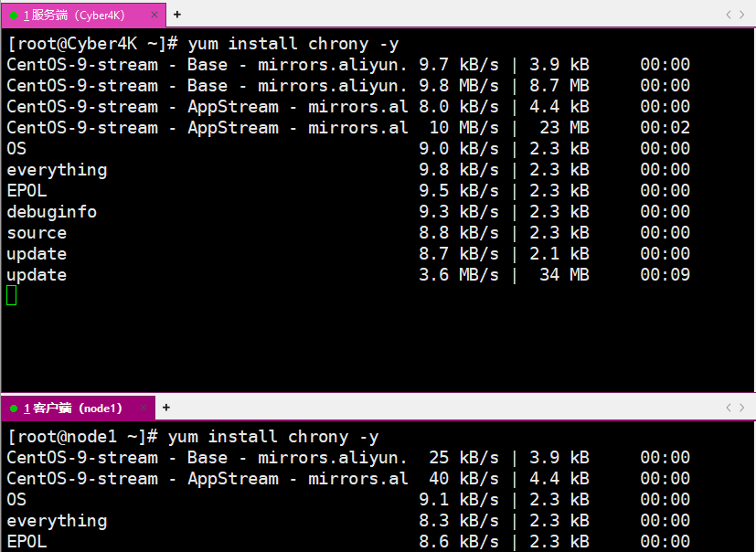
Task: Close the 客户端 (node1) tab
Action: pos(144,408)
